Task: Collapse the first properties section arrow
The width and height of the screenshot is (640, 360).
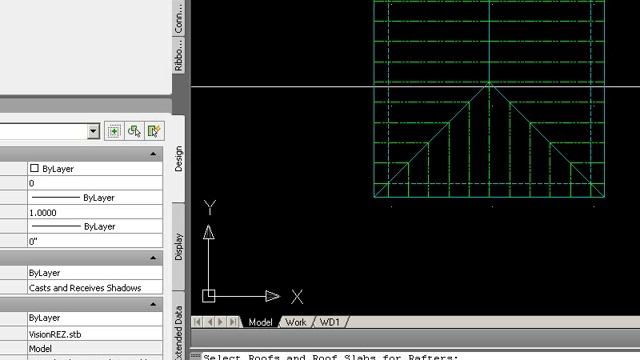Action: click(x=153, y=154)
